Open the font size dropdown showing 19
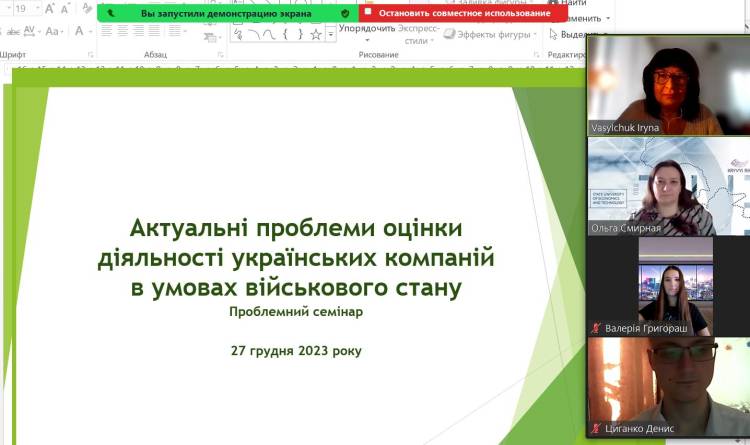The height and width of the screenshot is (445, 750). click(x=38, y=8)
